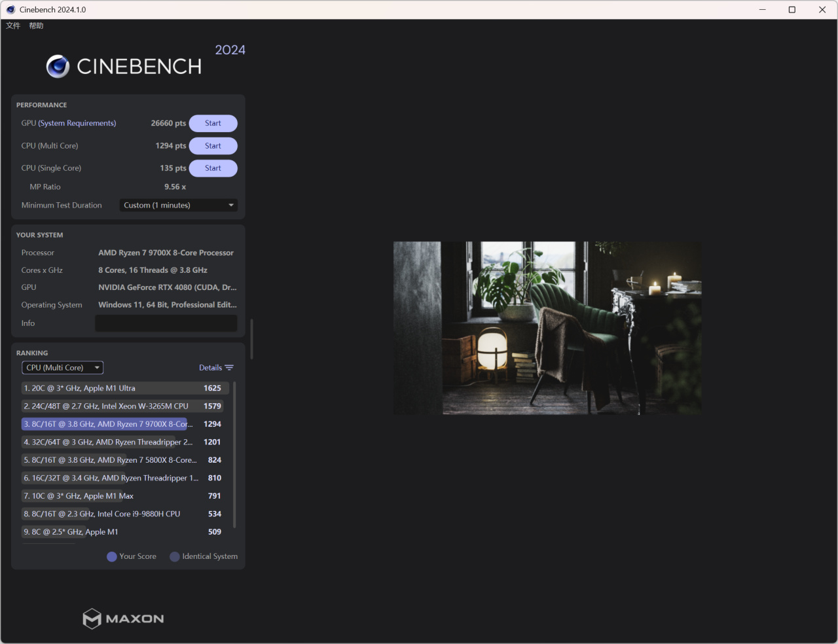Open the Minimum Test Duration dropdown
The image size is (838, 644).
(x=179, y=206)
